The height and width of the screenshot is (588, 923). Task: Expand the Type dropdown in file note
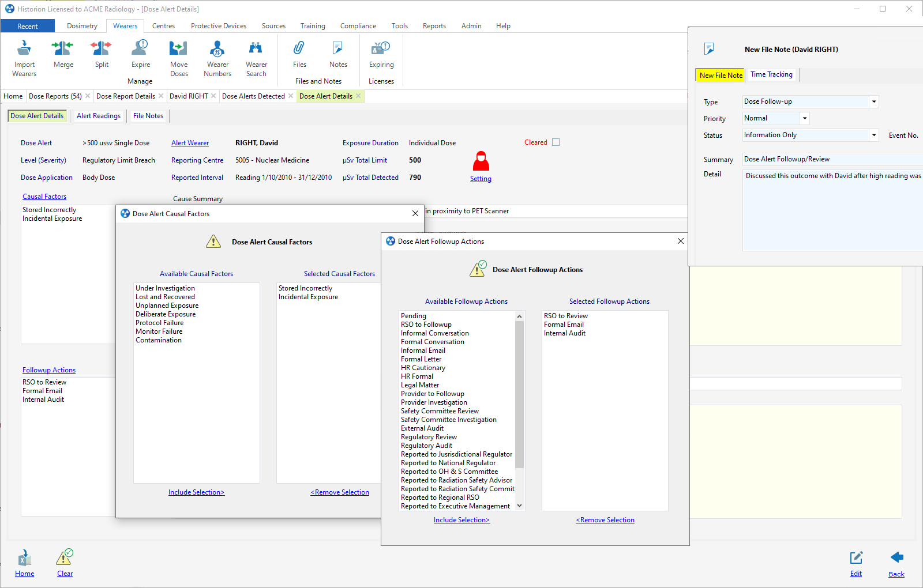click(874, 102)
